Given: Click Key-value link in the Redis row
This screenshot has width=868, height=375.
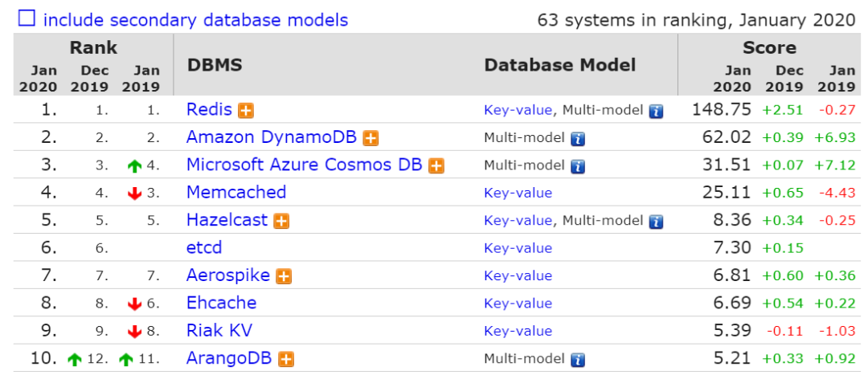Looking at the screenshot, I should click(518, 111).
